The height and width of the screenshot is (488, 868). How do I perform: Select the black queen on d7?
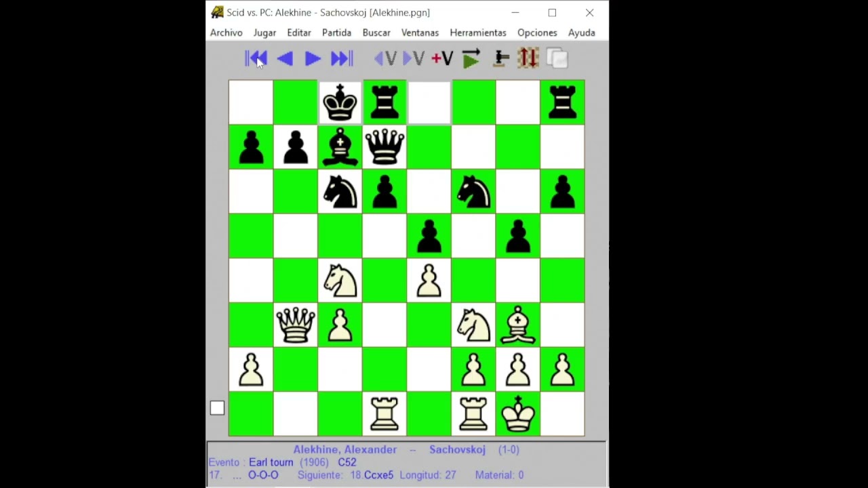click(x=384, y=147)
